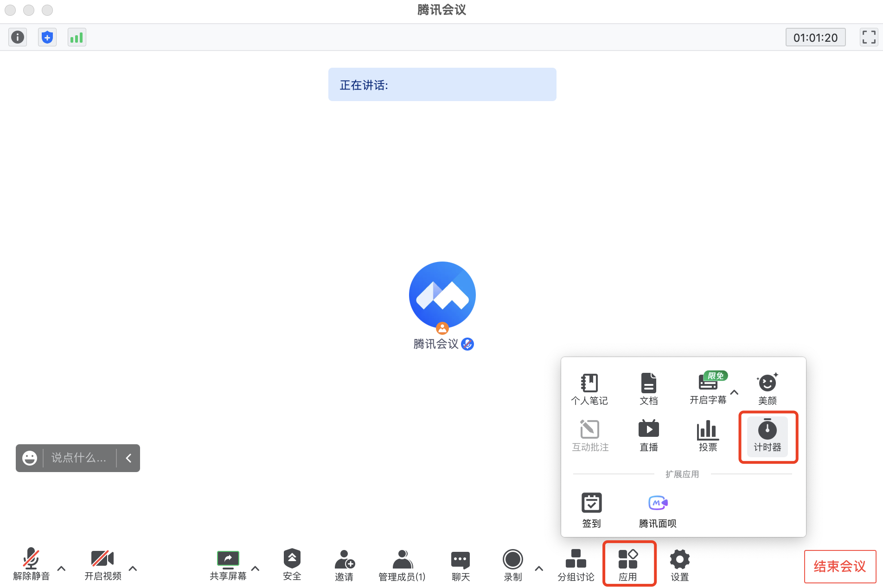883x588 pixels.
Task: Expand recording options arrow next to 录制
Action: [x=539, y=568]
